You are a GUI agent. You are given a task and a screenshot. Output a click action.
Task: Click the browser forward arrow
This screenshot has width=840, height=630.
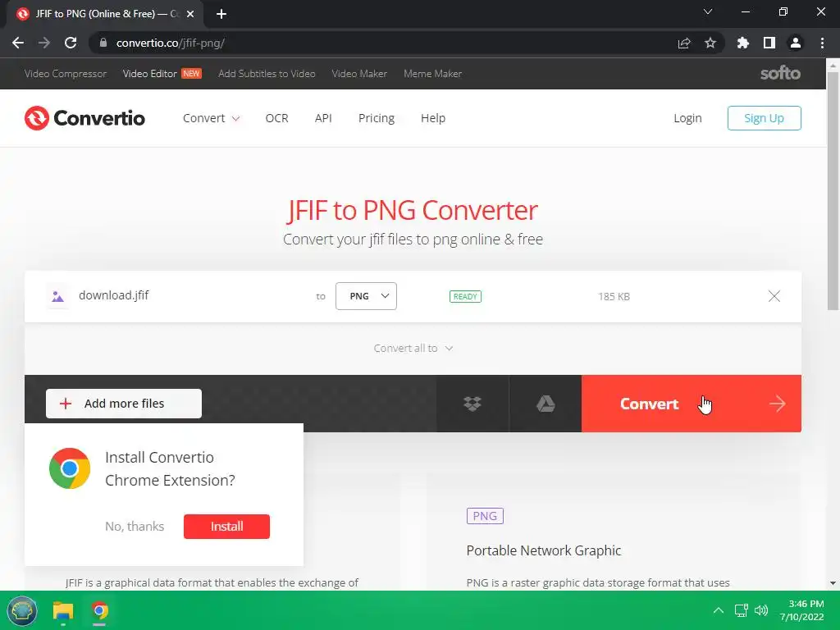pyautogui.click(x=44, y=43)
